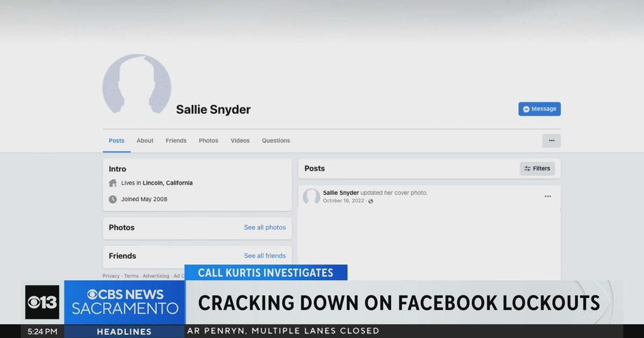
Task: Click the Filters sliders icon in Posts panel
Action: coord(528,168)
